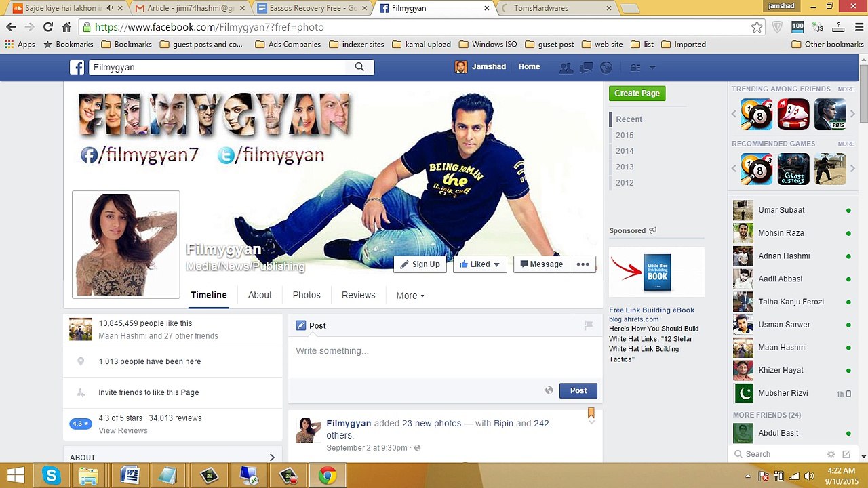Click the flag icon in the Post box
Viewport: 868px width, 488px height.
(589, 325)
